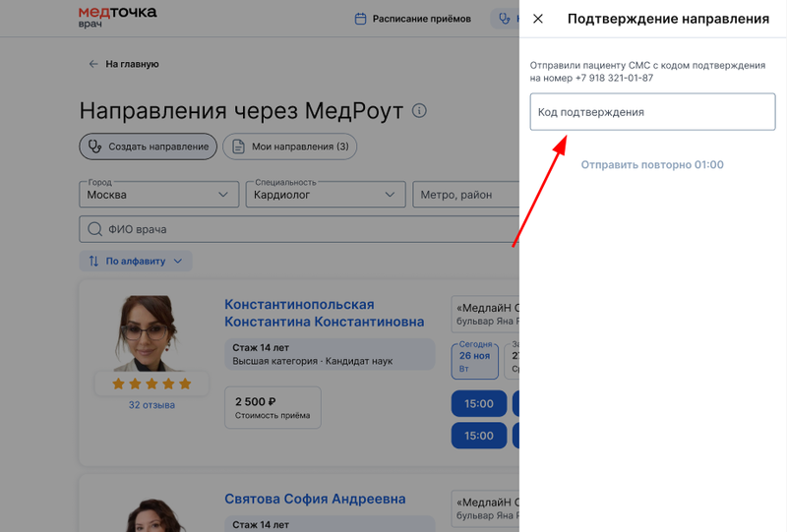Click the 'ФИО врача' search field
Image resolution: width=787 pixels, height=532 pixels.
pyautogui.click(x=299, y=229)
